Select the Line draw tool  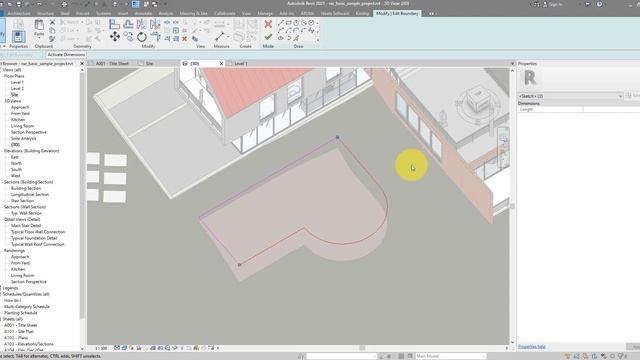pyautogui.click(x=281, y=23)
